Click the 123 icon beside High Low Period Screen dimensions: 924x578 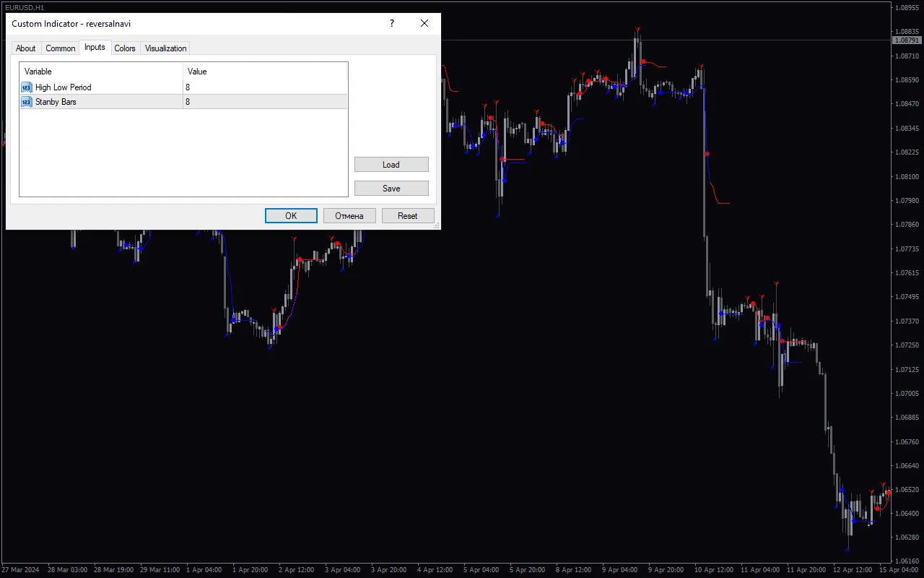(x=26, y=87)
